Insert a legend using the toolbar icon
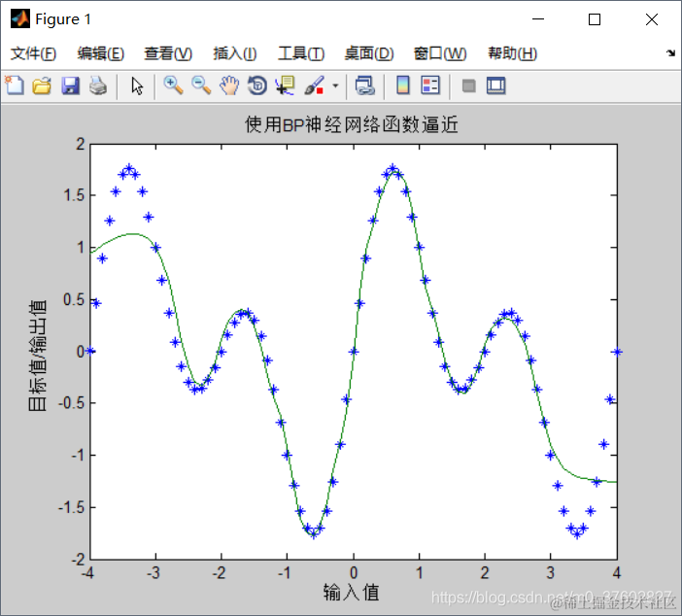Screen dimensions: 682x616 click(430, 86)
